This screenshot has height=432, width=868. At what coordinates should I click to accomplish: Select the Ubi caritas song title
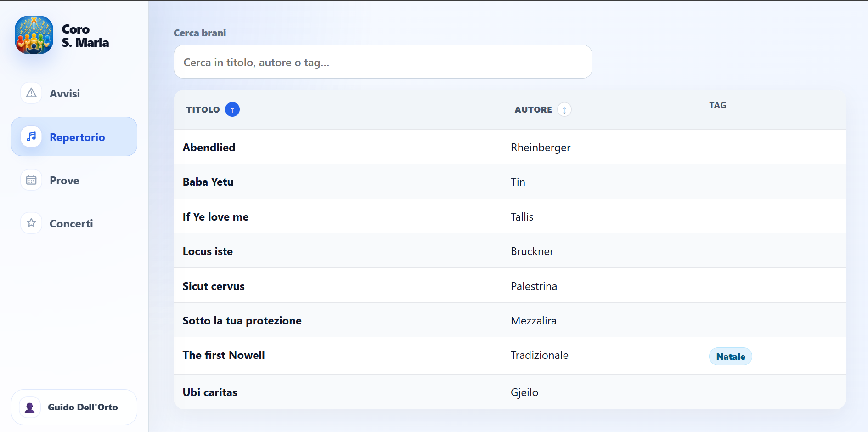tap(210, 392)
